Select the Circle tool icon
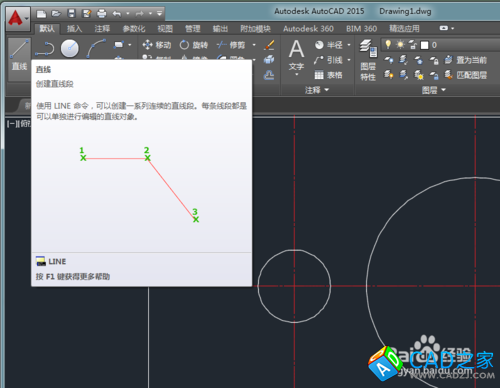 [70, 49]
